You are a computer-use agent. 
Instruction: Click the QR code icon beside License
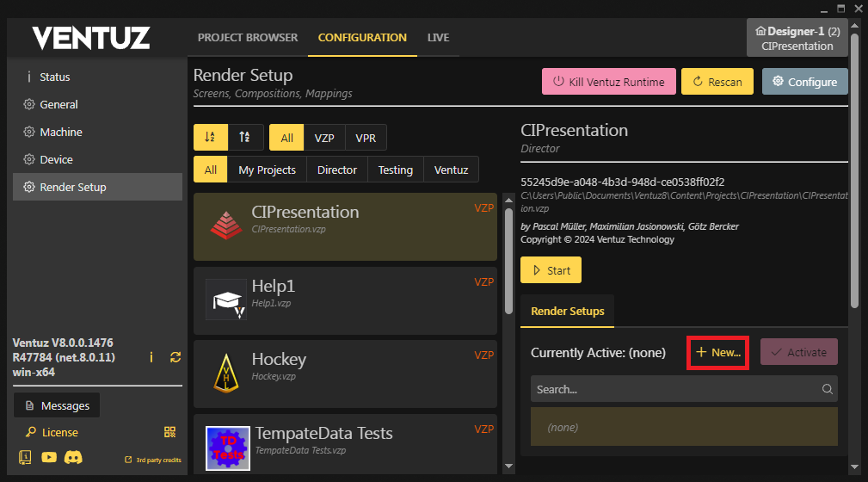(x=169, y=432)
